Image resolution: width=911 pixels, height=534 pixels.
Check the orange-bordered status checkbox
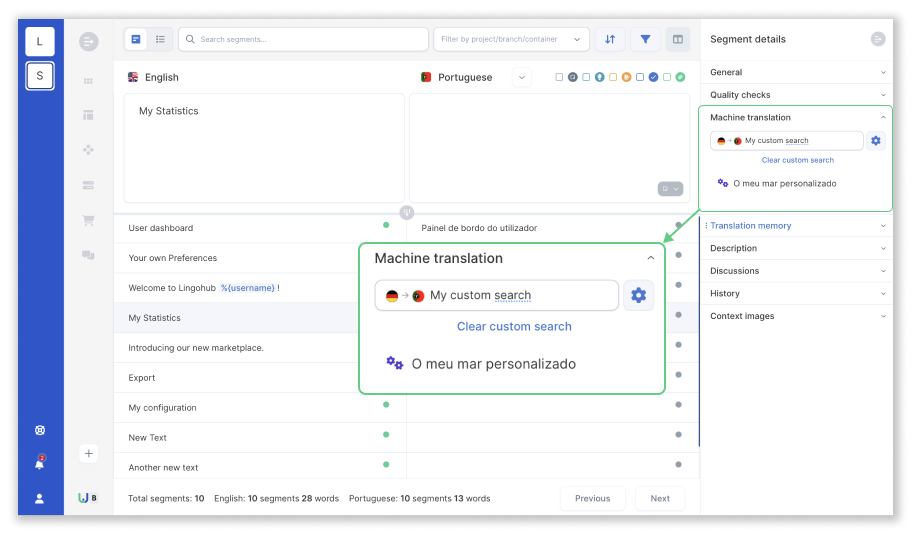click(x=613, y=77)
